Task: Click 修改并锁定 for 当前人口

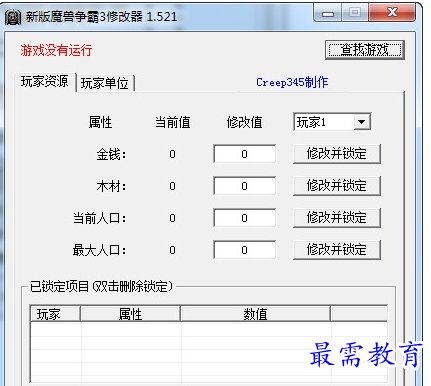Action: coord(337,218)
